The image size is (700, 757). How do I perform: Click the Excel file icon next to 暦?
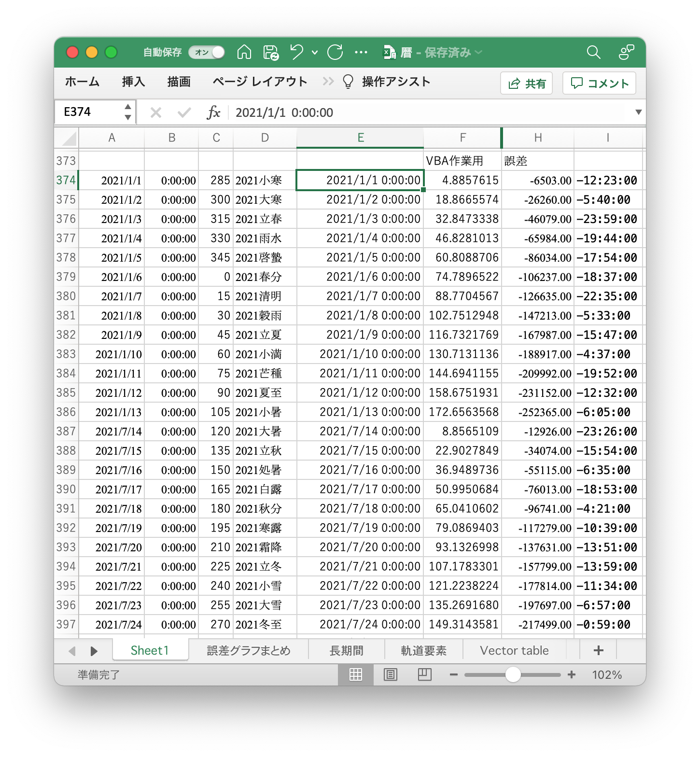[390, 52]
